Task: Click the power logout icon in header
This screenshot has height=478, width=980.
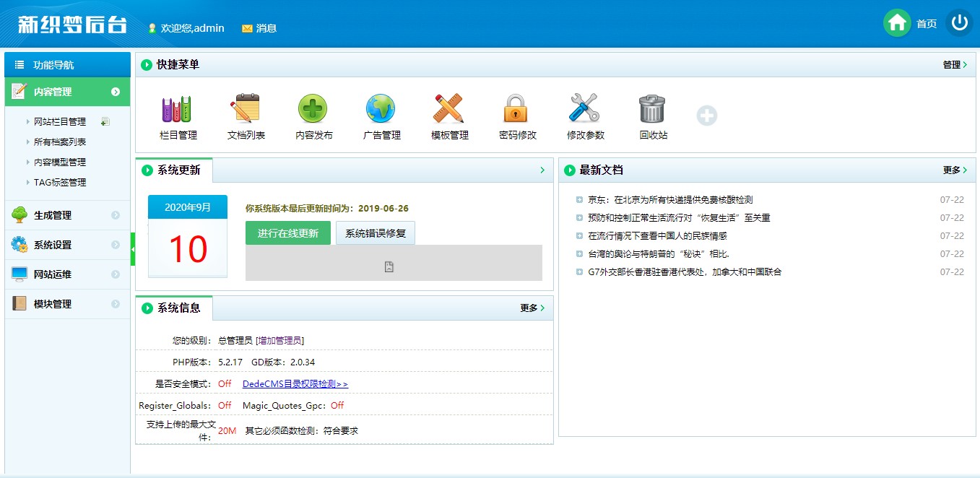Action: [x=959, y=23]
